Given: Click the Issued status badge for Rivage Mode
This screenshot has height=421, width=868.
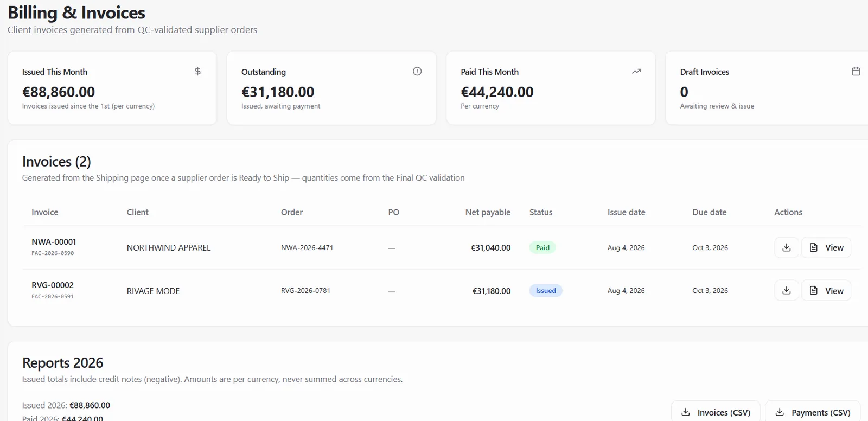Looking at the screenshot, I should pyautogui.click(x=546, y=291).
